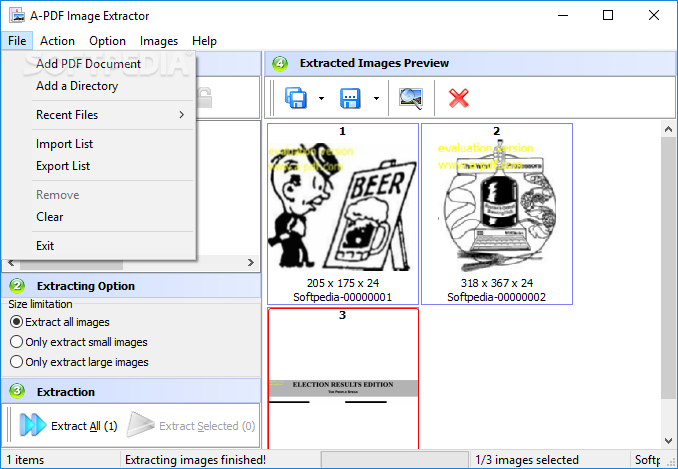This screenshot has width=678, height=469.
Task: Click file list scroll right arrow
Action: 250,262
